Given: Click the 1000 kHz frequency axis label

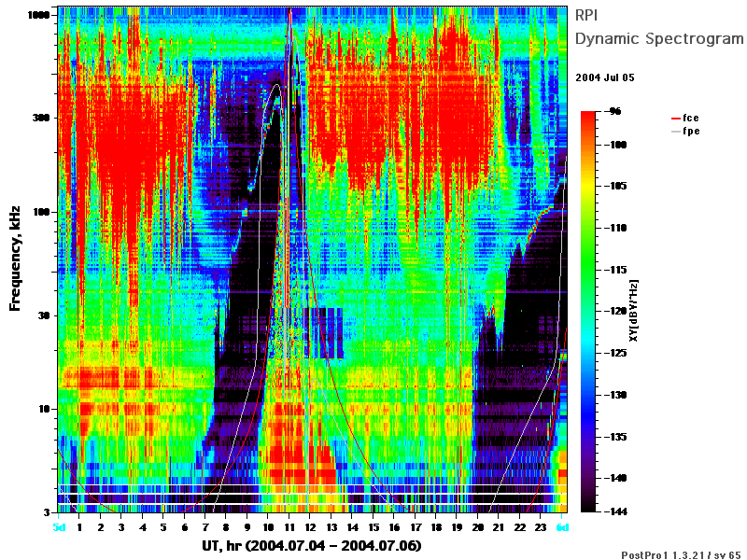Looking at the screenshot, I should (x=38, y=15).
